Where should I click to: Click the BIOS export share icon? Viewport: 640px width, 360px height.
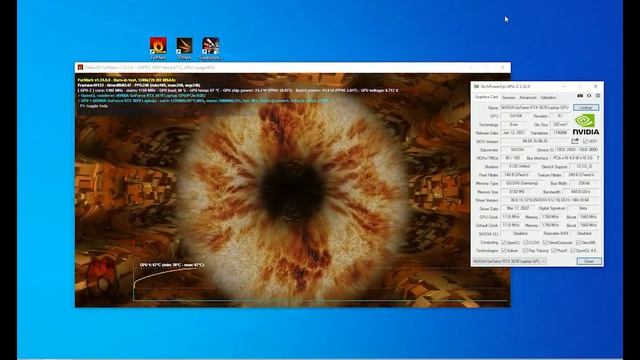575,141
